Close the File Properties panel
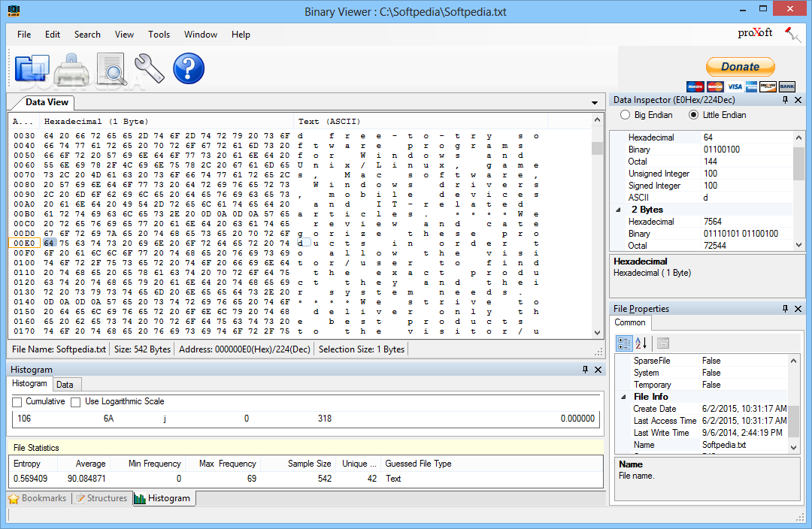812x529 pixels. (x=798, y=309)
